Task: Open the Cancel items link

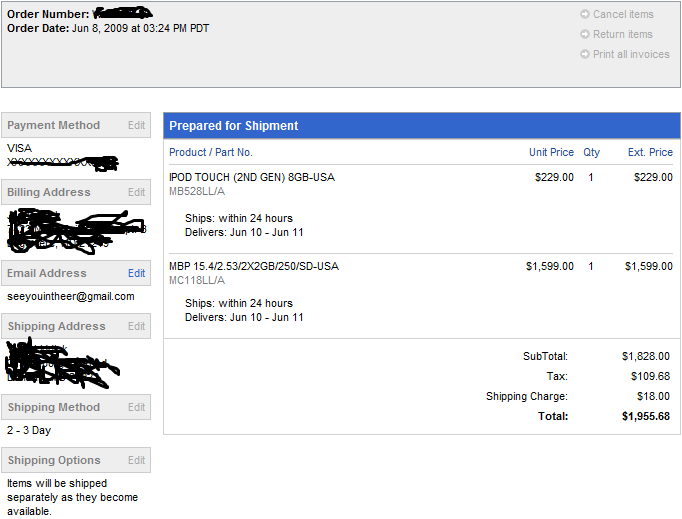Action: (x=623, y=14)
